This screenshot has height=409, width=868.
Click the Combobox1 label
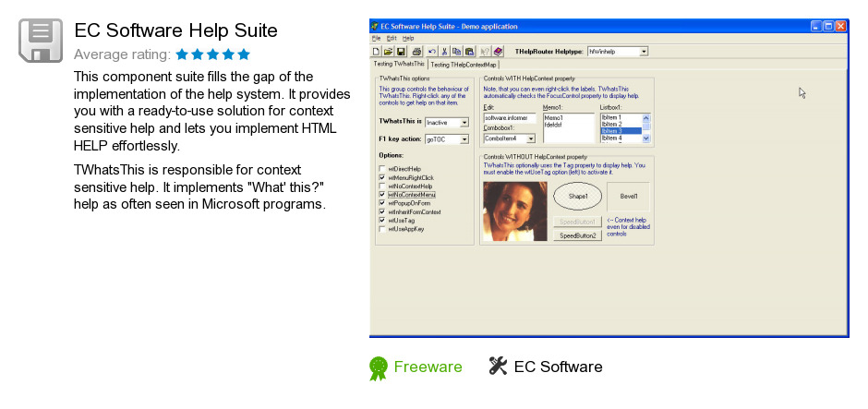tap(498, 127)
